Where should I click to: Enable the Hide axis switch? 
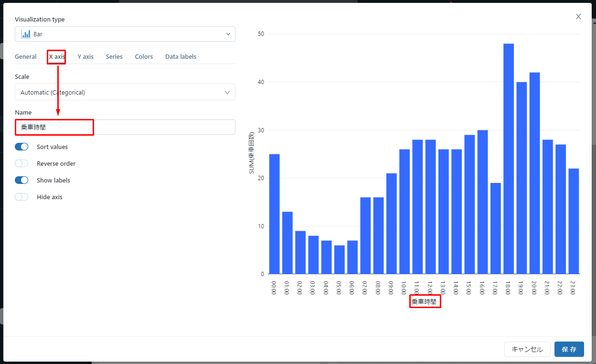pyautogui.click(x=21, y=197)
